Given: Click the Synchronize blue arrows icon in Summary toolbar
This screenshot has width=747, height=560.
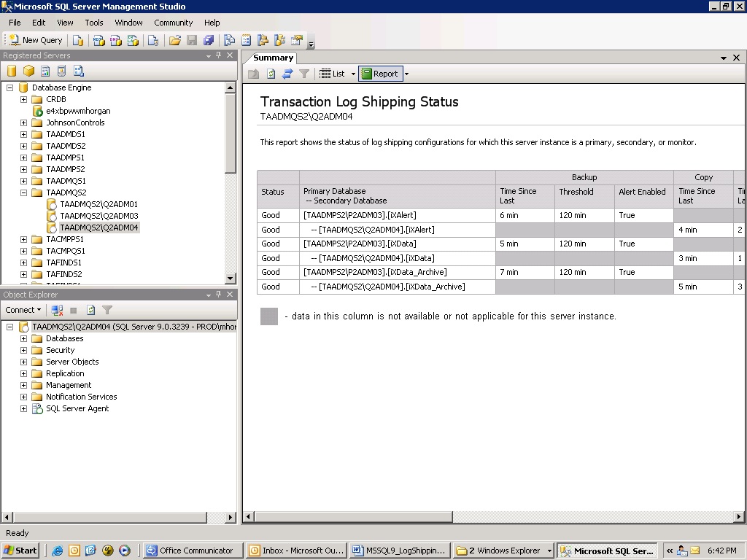Looking at the screenshot, I should (287, 74).
